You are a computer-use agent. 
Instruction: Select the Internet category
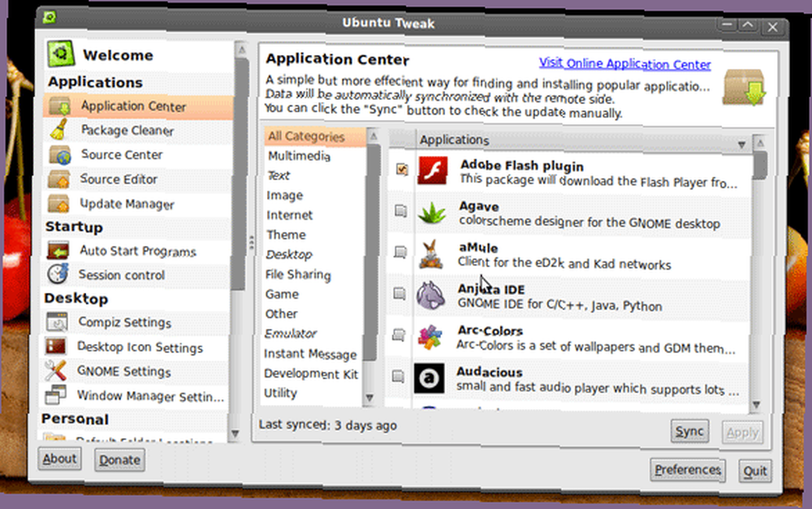(x=290, y=215)
